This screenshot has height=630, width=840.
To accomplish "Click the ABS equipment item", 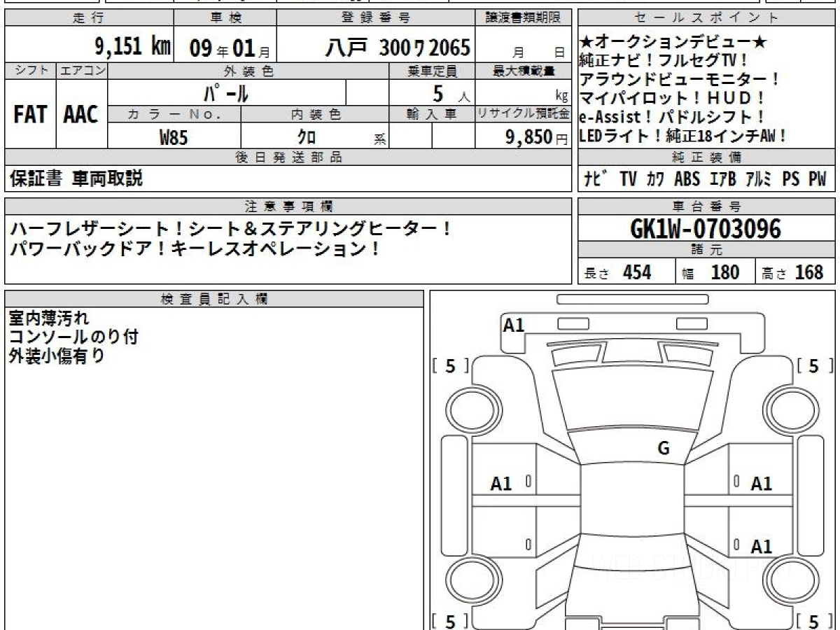I will [687, 179].
